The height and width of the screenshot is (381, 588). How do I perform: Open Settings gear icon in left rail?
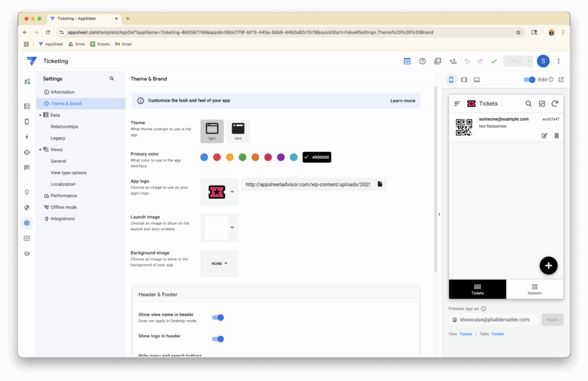click(27, 223)
